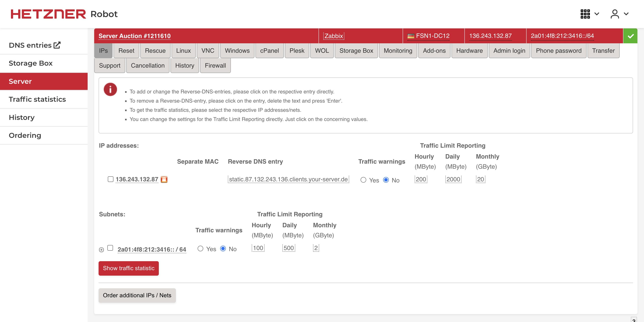Click Order additional IPs / Nets button
The width and height of the screenshot is (644, 322).
(137, 296)
